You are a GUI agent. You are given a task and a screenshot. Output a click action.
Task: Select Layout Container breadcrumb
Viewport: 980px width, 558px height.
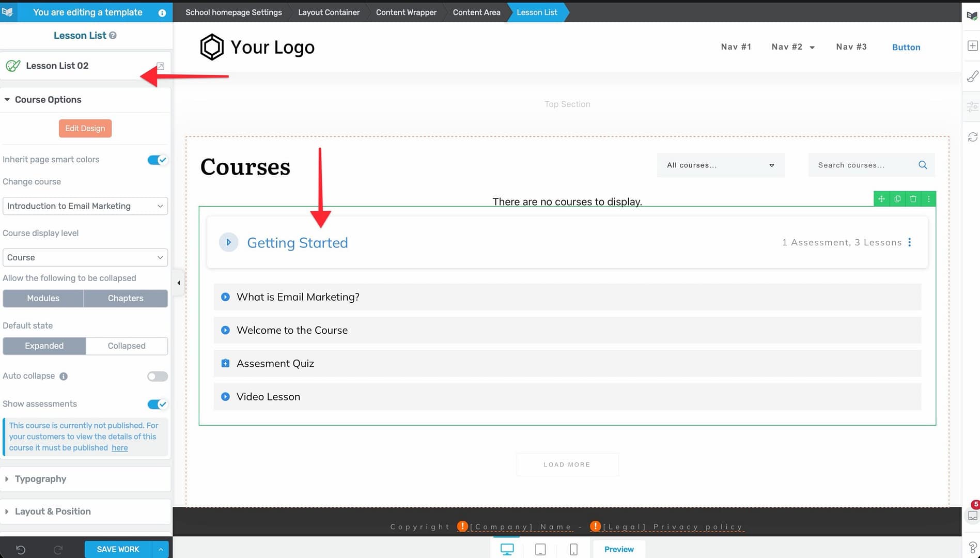[329, 12]
